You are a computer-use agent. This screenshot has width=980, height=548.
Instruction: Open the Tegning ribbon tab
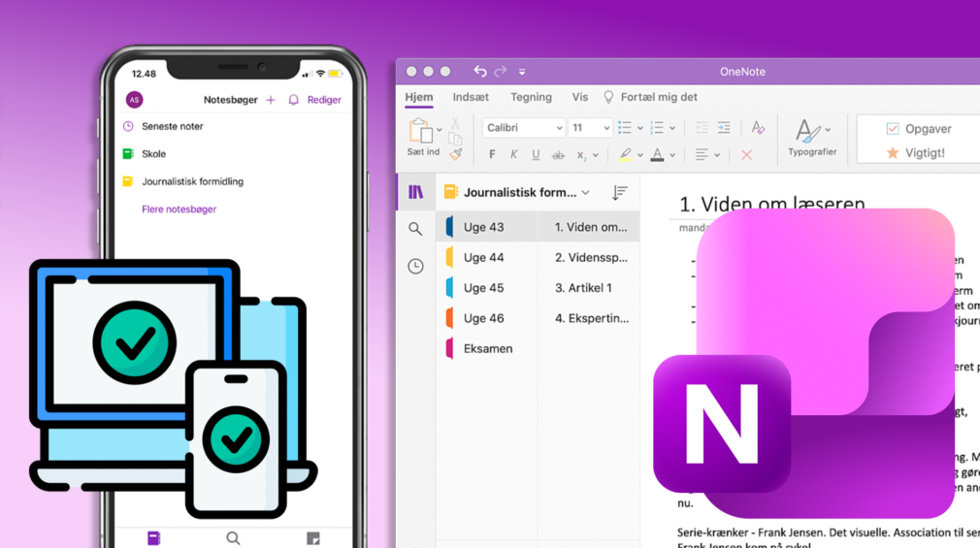tap(531, 97)
